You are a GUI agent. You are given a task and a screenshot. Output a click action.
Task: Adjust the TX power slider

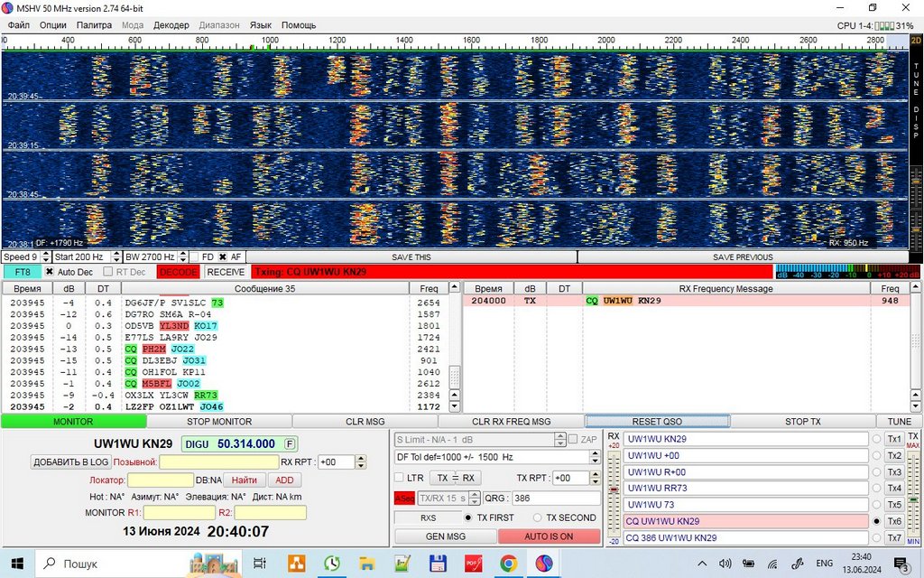point(913,500)
